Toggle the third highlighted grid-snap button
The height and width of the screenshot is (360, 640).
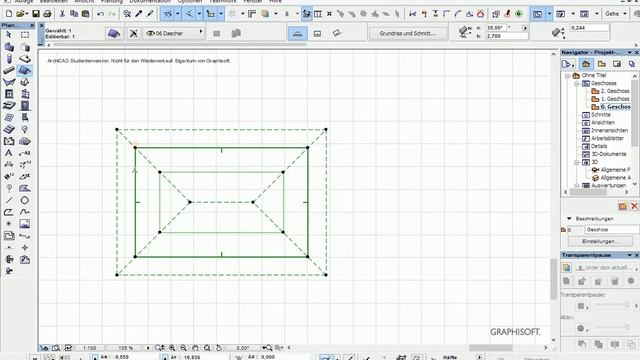pos(211,14)
